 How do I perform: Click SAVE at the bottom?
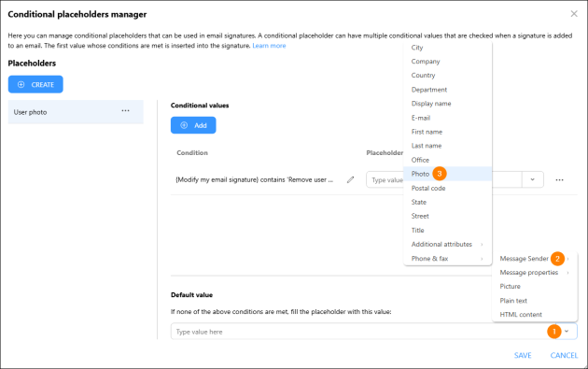pos(523,355)
